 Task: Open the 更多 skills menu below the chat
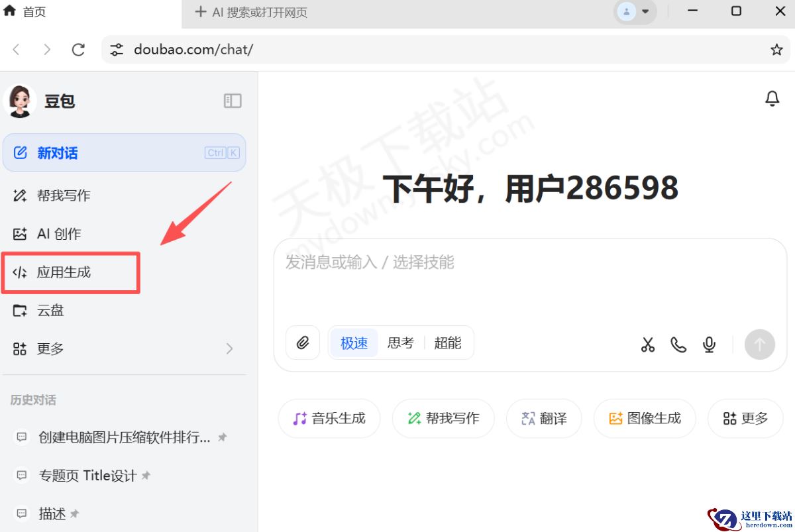[x=745, y=418]
